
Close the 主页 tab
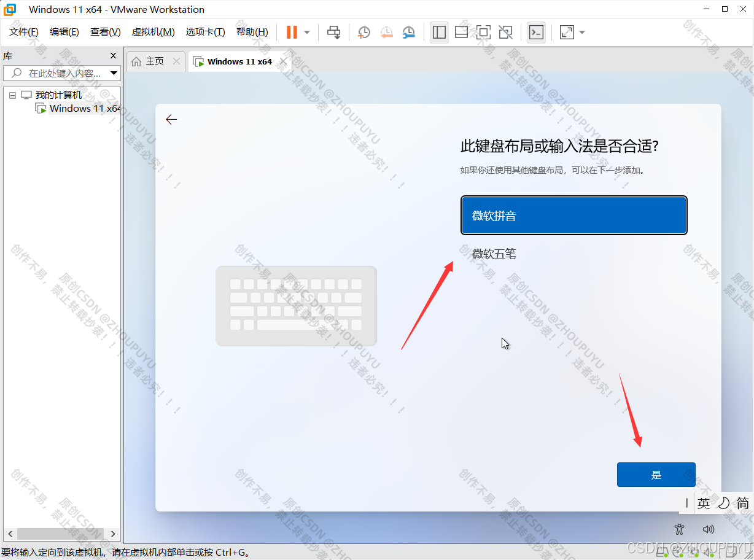(176, 61)
